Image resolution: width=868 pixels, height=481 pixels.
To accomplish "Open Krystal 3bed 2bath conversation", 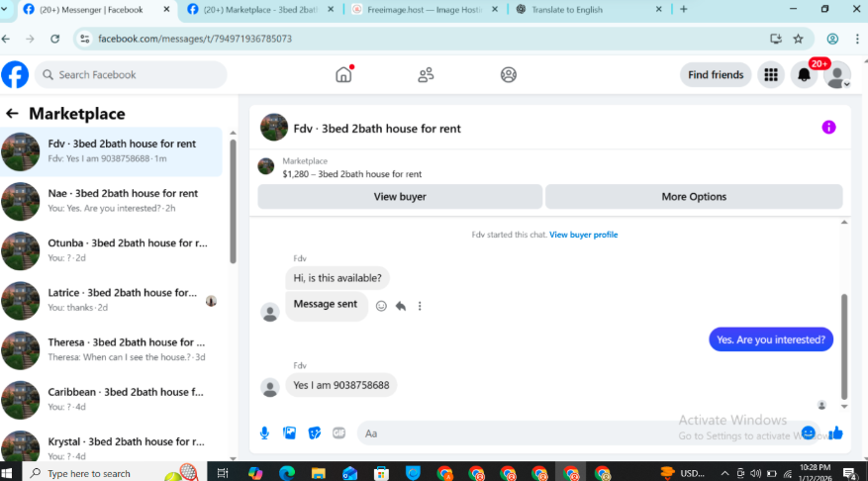I will point(111,445).
